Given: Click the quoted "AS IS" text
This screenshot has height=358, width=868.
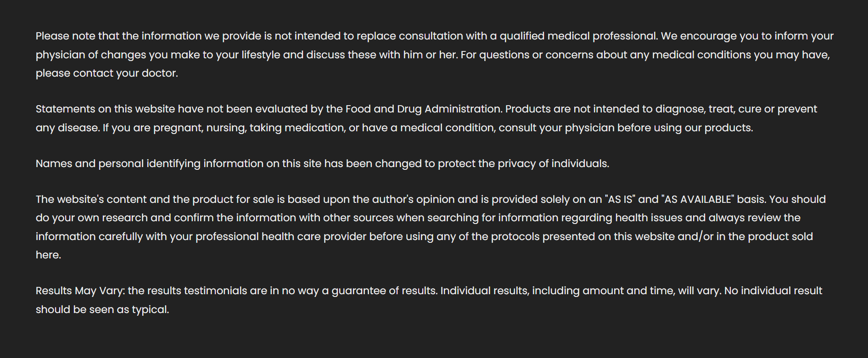Looking at the screenshot, I should coord(620,200).
